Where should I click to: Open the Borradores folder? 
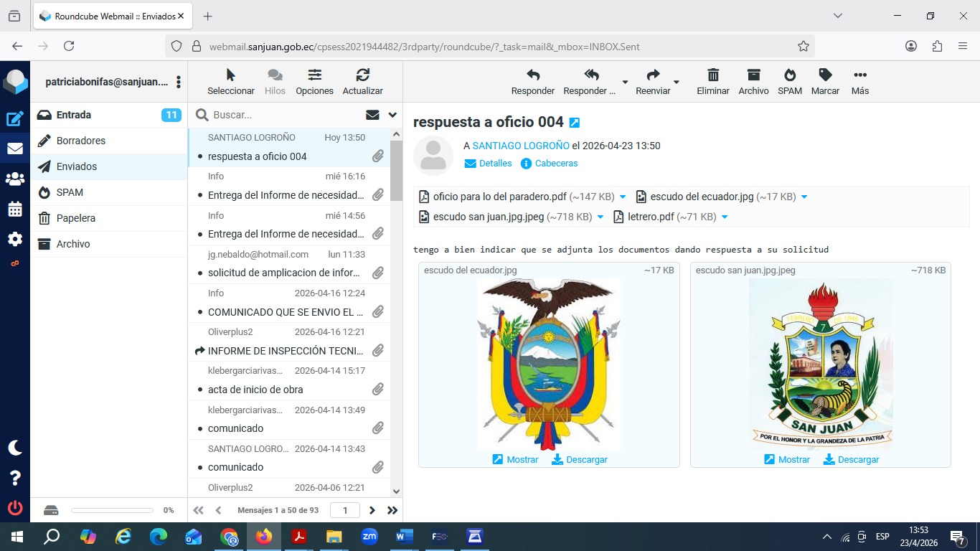tap(81, 141)
